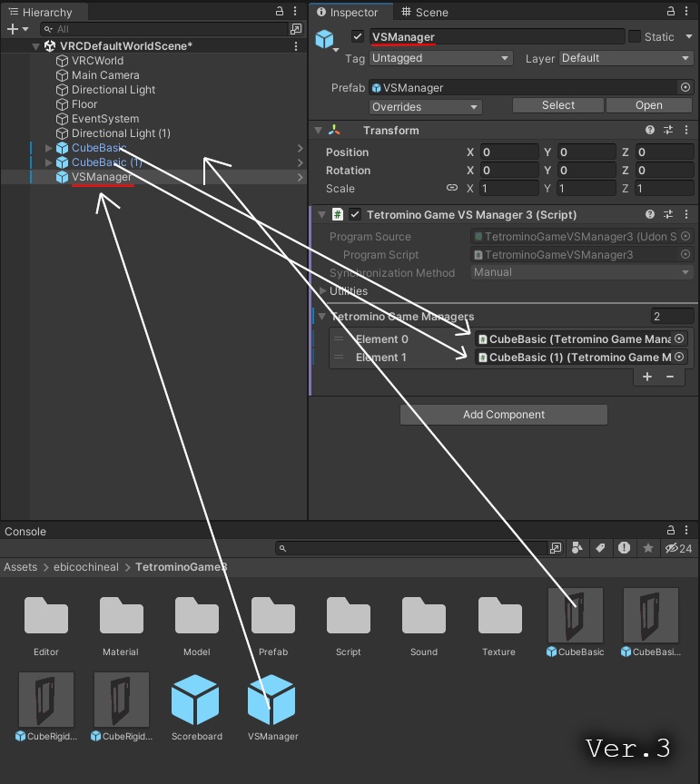The height and width of the screenshot is (784, 700).
Task: Click the VSManager name field
Action: (x=498, y=36)
